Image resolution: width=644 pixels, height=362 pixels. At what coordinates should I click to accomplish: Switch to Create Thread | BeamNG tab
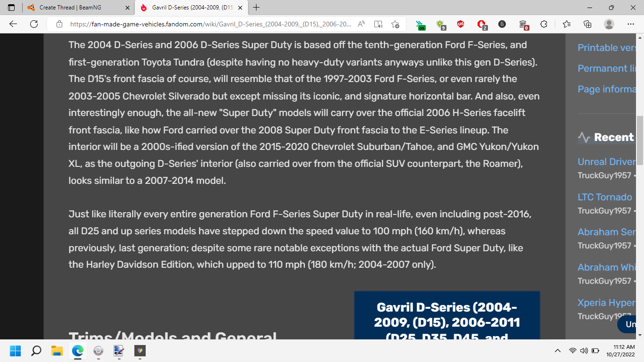(x=70, y=8)
